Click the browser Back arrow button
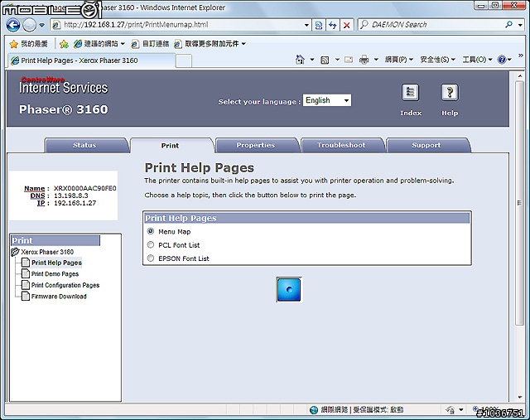This screenshot has height=420, width=530. pyautogui.click(x=13, y=25)
